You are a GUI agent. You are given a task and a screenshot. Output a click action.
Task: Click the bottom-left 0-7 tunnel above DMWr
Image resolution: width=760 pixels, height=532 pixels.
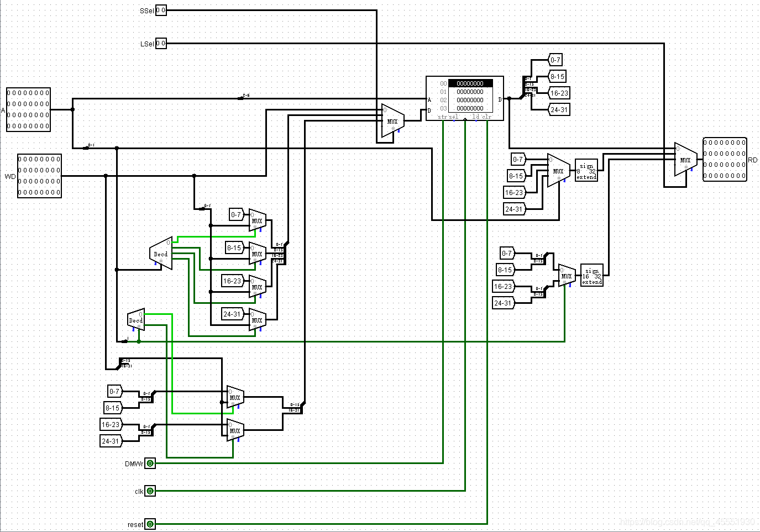coord(115,391)
